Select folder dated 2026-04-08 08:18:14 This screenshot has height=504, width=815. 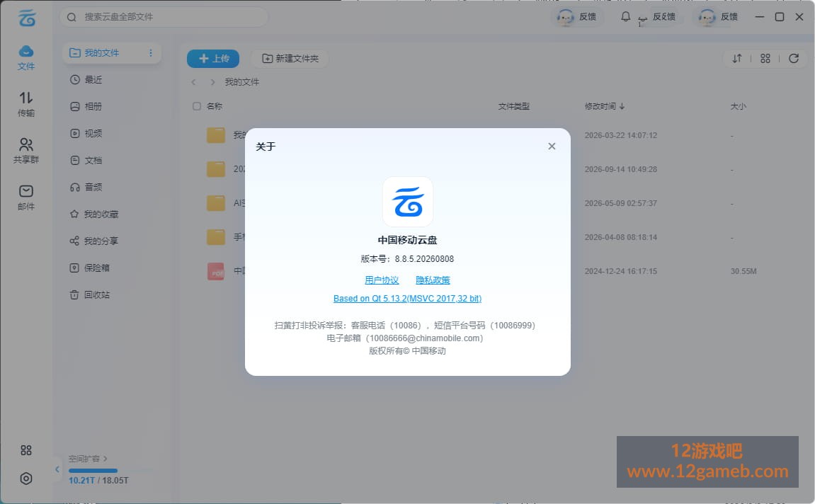click(x=216, y=237)
